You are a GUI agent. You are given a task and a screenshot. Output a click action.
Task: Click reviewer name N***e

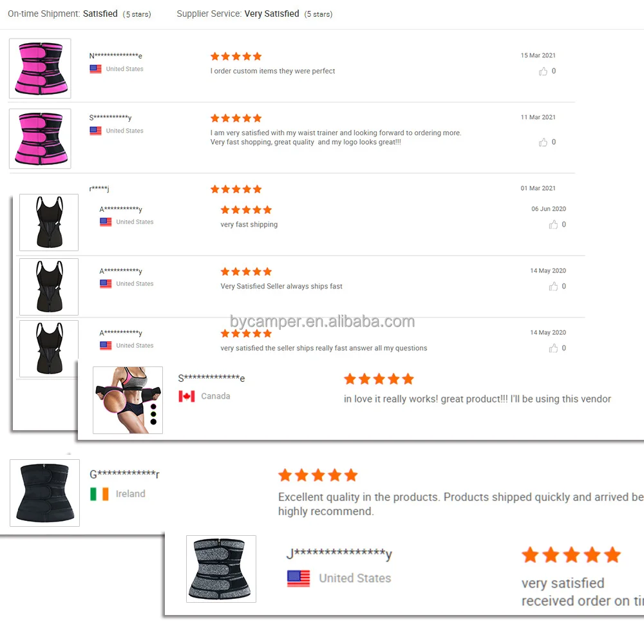click(116, 56)
